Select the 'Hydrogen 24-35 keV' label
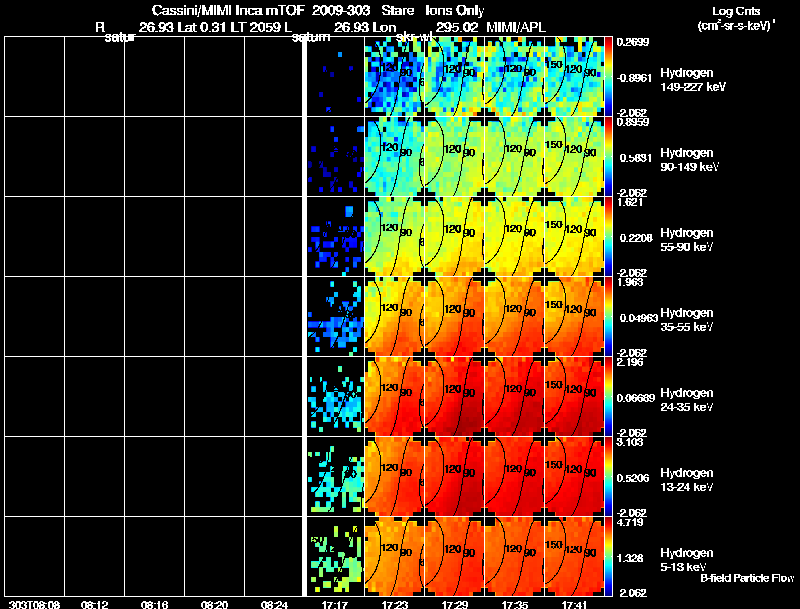The height and width of the screenshot is (609, 800). pos(687,400)
